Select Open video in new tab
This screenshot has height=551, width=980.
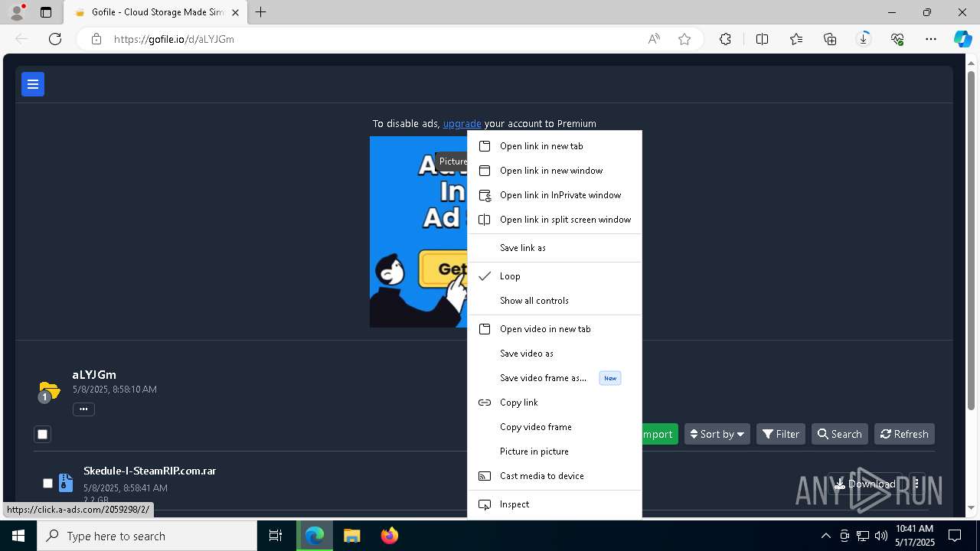[x=554, y=329]
